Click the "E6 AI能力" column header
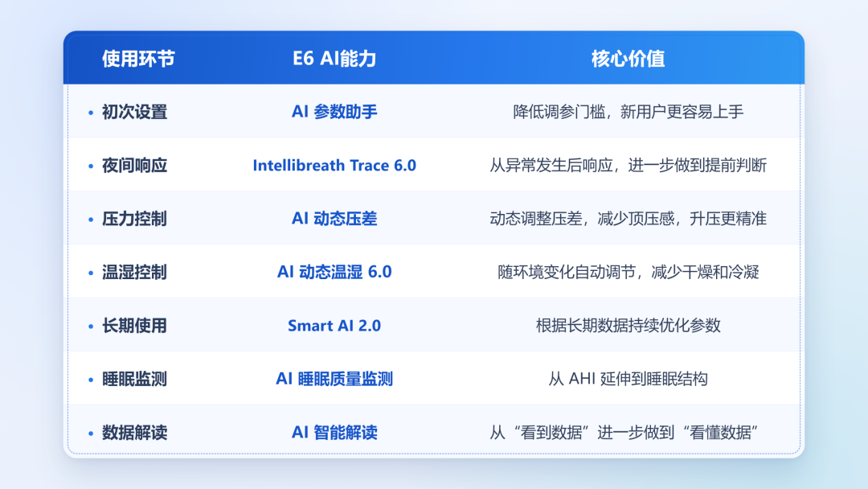 click(334, 59)
